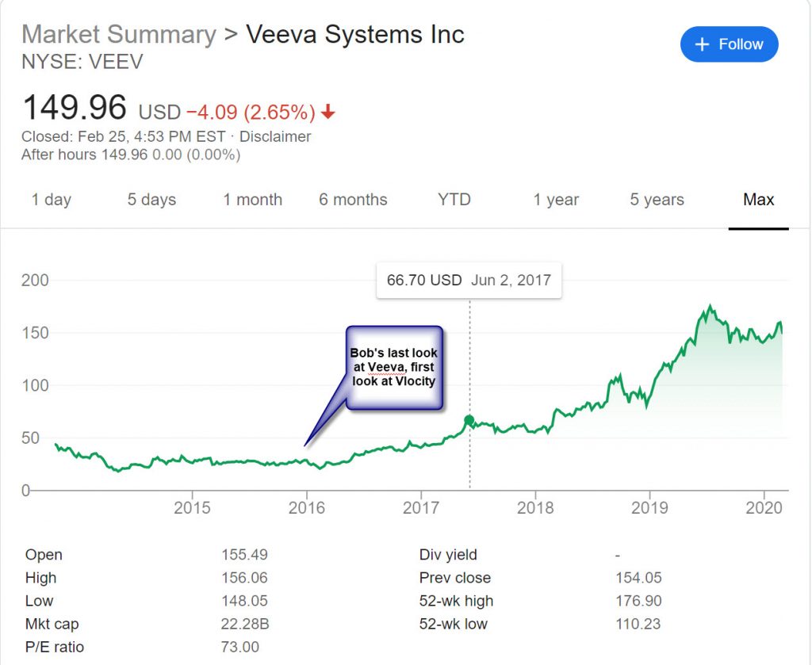Click the Mkt cap value 22.28B
The image size is (812, 665).
point(245,625)
